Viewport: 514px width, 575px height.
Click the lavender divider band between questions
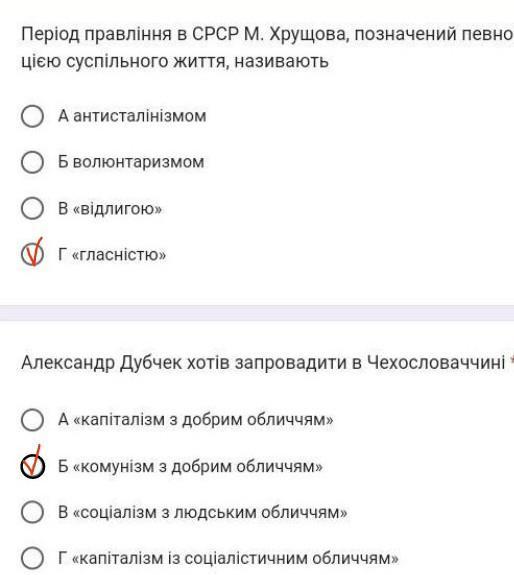pyautogui.click(x=257, y=313)
